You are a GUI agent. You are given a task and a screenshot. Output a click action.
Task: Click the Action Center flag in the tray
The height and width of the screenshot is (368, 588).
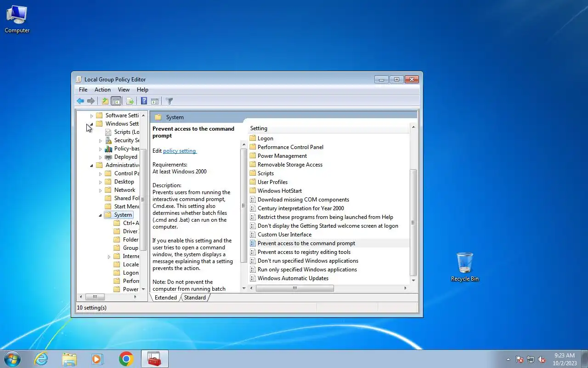click(520, 359)
